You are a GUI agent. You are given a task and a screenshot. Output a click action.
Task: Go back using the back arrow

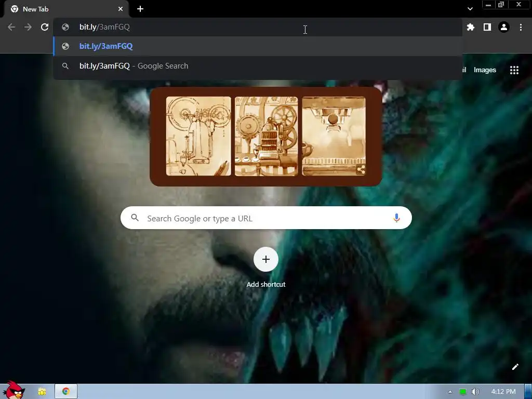(x=11, y=27)
